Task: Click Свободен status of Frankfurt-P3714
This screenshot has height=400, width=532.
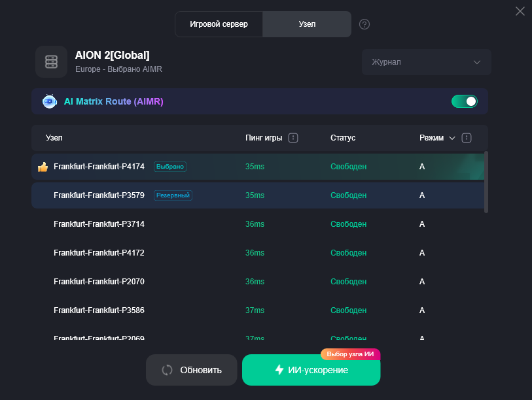Action: point(348,224)
